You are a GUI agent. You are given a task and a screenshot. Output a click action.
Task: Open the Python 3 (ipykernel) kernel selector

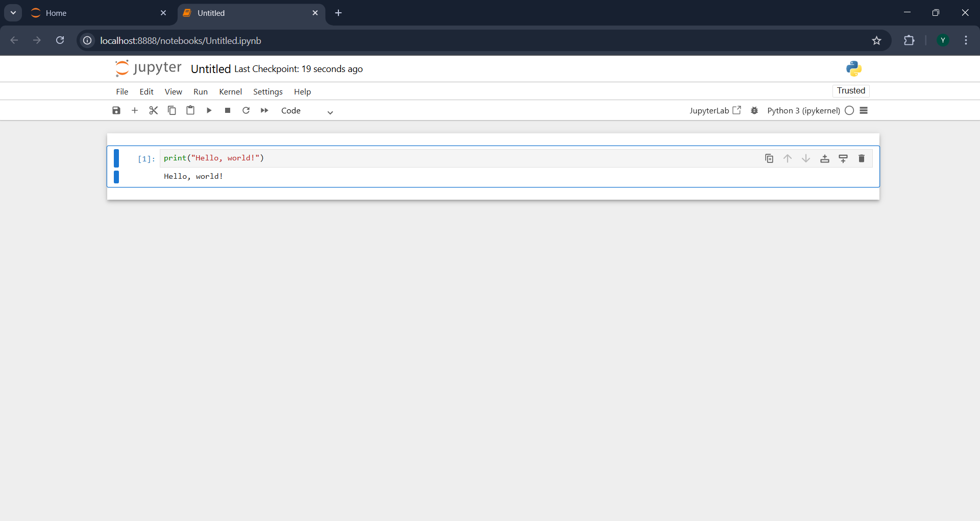click(x=803, y=110)
